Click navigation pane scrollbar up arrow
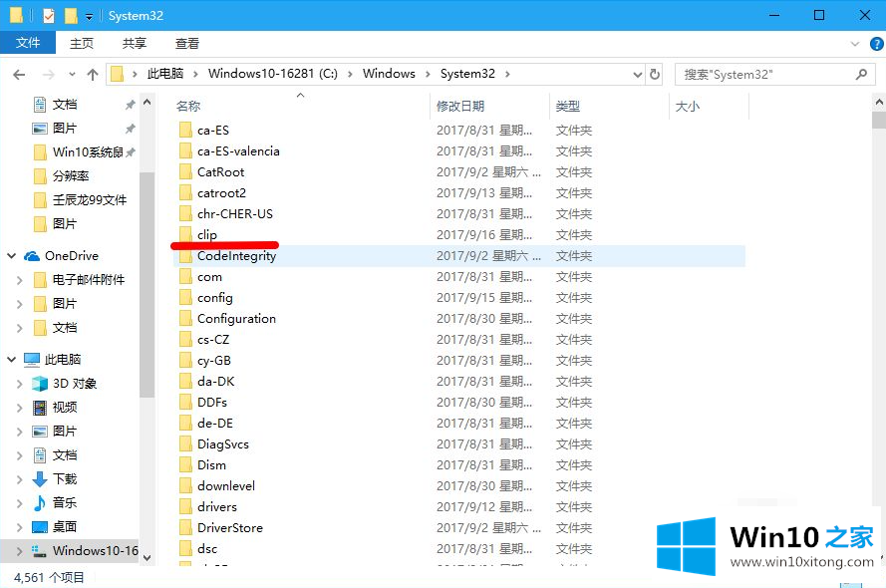Viewport: 886px width, 588px height. 147,103
